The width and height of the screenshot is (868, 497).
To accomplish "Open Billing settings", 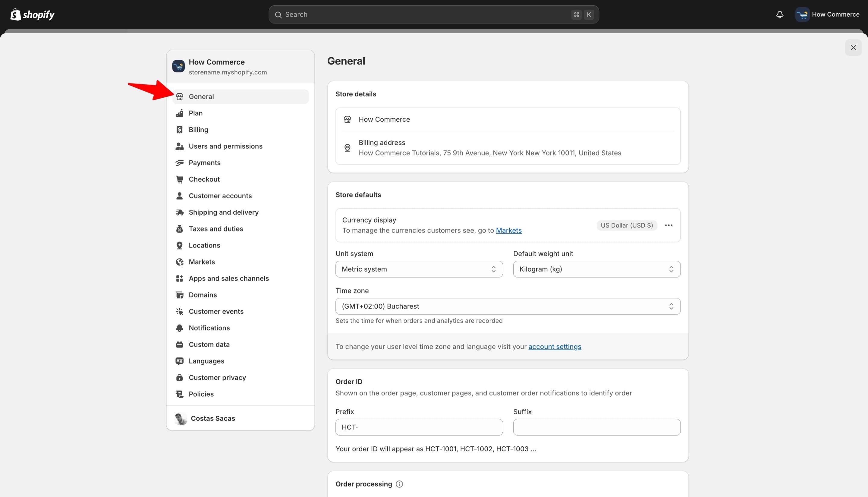I will pos(240,130).
